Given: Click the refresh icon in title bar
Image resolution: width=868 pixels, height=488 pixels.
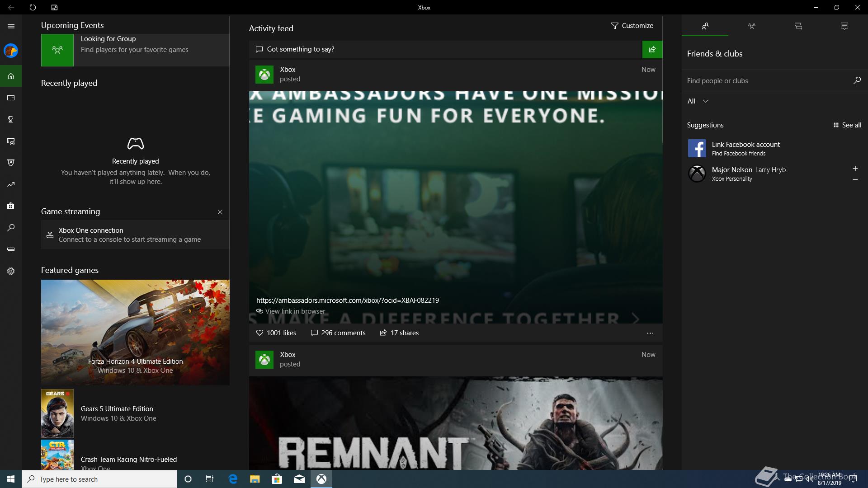Looking at the screenshot, I should [x=33, y=7].
